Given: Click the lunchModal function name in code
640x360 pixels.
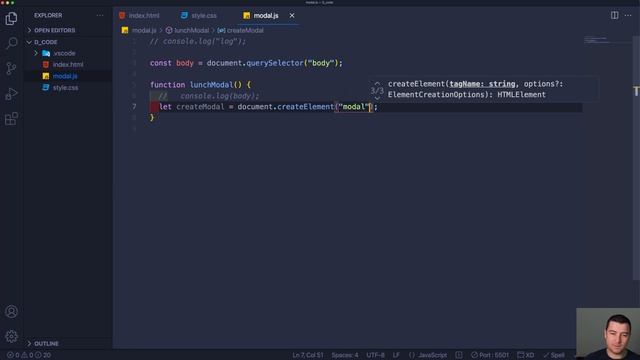Looking at the screenshot, I should click(x=211, y=85).
